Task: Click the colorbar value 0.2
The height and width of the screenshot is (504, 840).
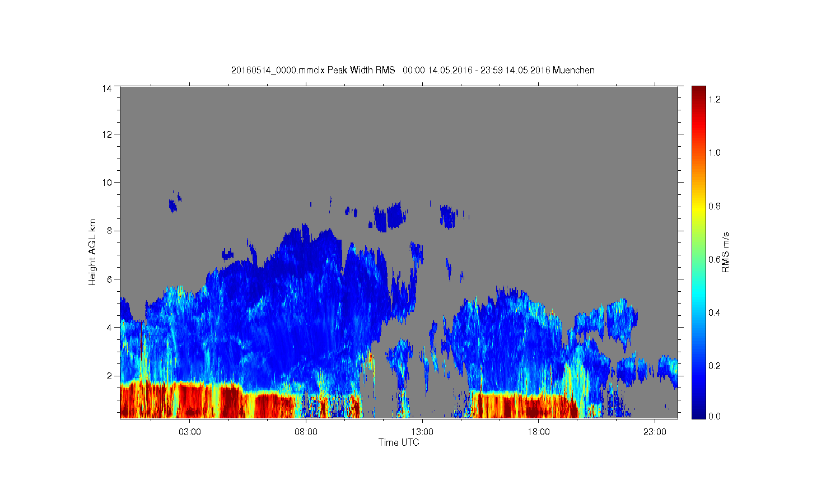Action: click(715, 366)
